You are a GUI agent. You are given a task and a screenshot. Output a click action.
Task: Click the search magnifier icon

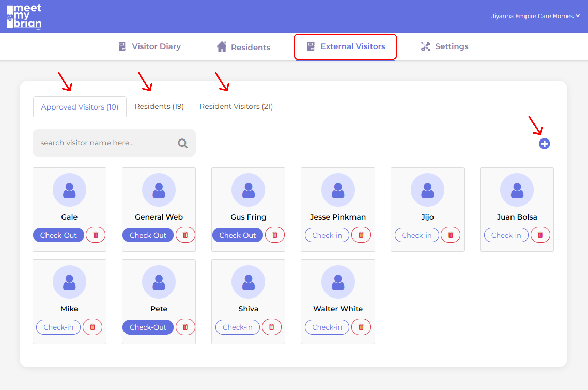coord(183,143)
